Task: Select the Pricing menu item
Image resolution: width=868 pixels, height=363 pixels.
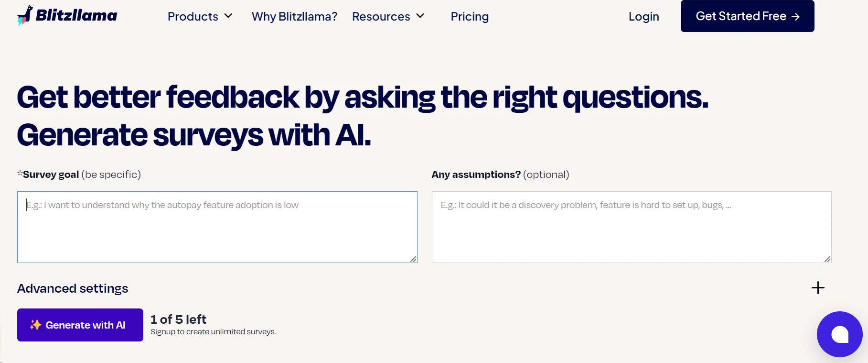Action: [x=470, y=16]
